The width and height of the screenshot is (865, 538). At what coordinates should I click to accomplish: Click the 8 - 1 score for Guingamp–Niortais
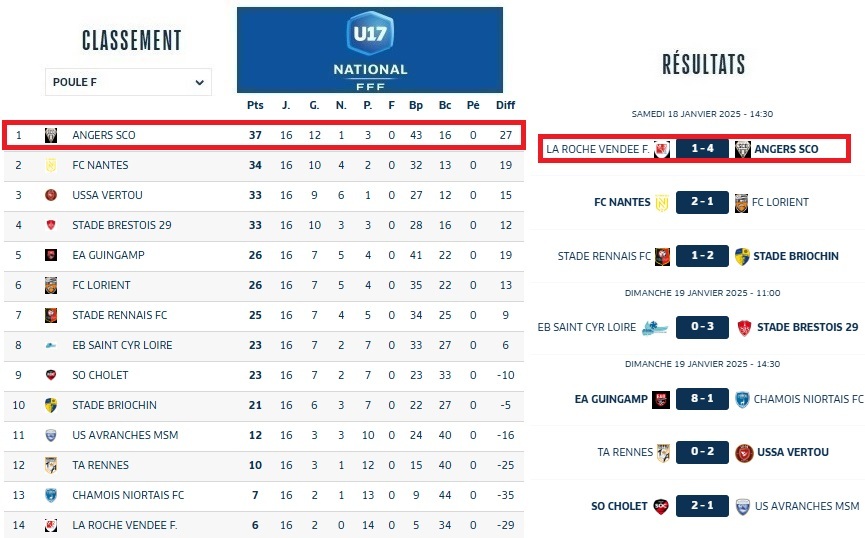tap(701, 399)
